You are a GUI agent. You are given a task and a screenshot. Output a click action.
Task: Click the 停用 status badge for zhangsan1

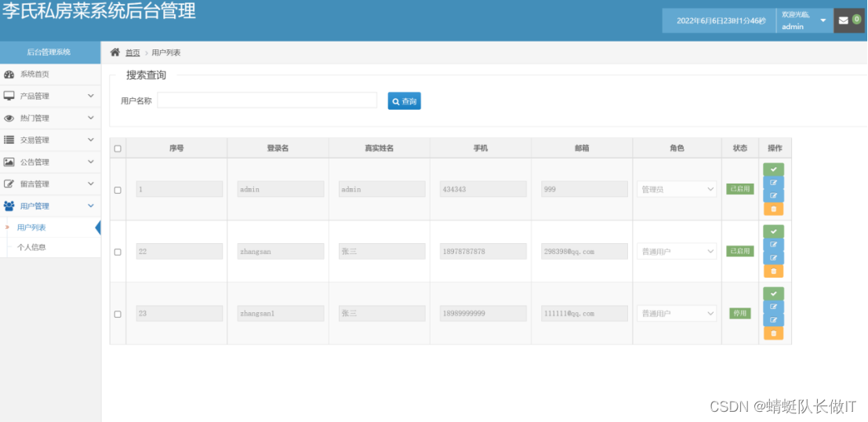tap(740, 314)
